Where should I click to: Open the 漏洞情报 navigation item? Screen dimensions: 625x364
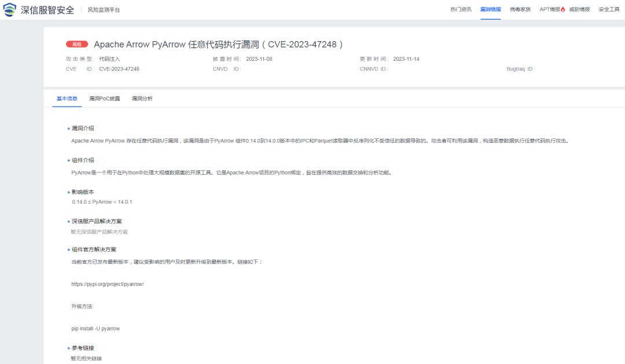point(490,9)
